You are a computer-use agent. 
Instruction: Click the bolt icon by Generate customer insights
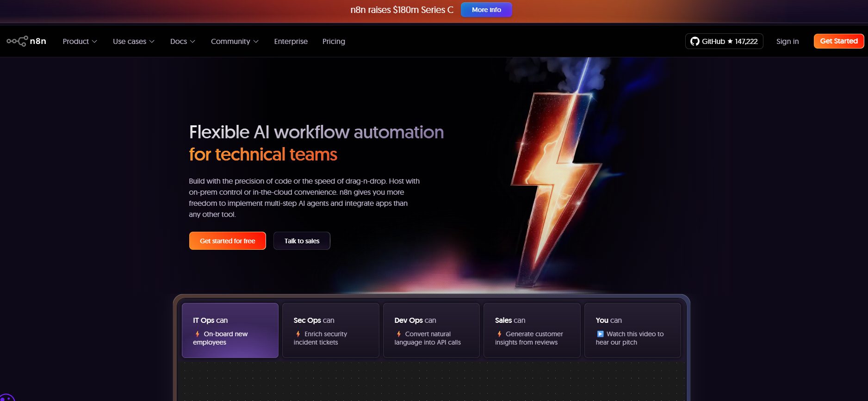pyautogui.click(x=499, y=334)
